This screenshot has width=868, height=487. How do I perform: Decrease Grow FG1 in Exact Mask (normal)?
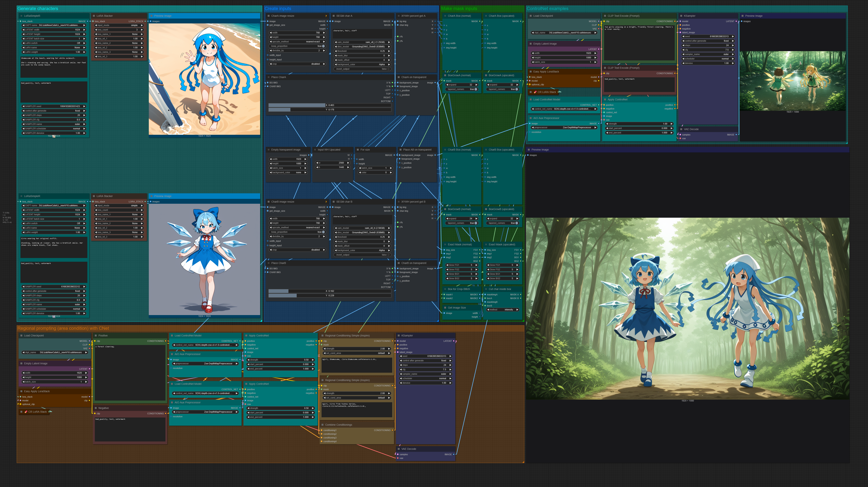448,265
